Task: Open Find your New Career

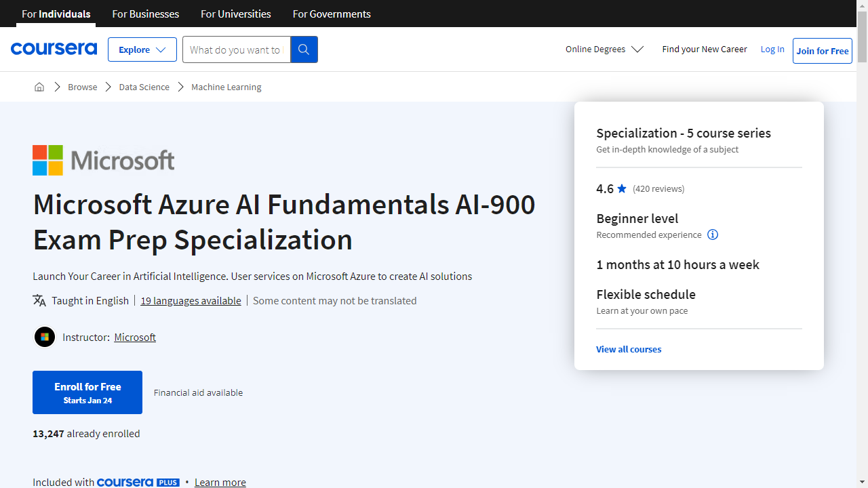Action: pyautogui.click(x=705, y=49)
